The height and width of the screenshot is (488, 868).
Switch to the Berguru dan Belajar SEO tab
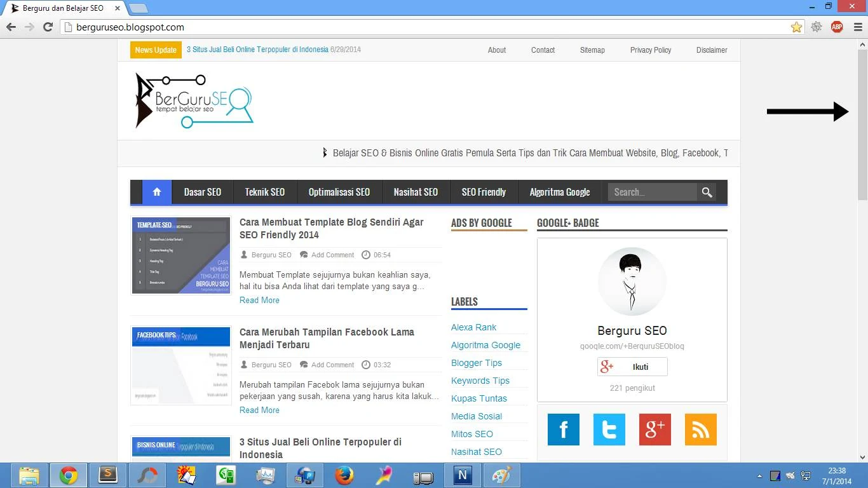click(64, 8)
